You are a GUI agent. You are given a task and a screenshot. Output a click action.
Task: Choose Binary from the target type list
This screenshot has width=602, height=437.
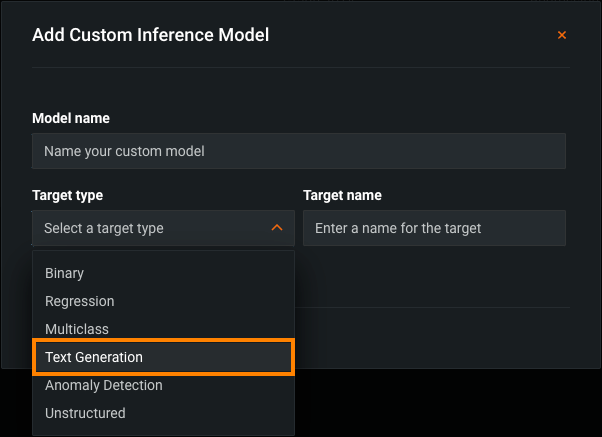tap(65, 273)
